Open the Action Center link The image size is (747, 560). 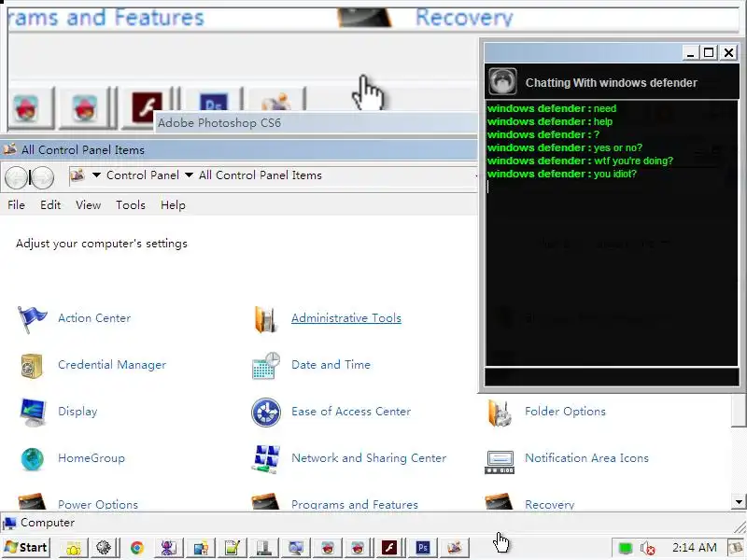[94, 318]
